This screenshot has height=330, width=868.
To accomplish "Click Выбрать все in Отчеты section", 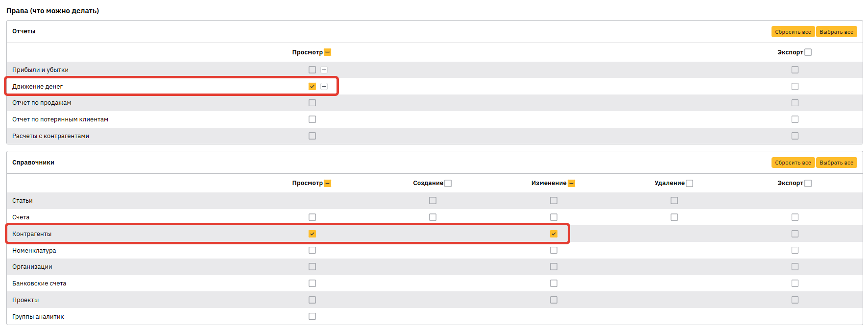I will point(836,32).
